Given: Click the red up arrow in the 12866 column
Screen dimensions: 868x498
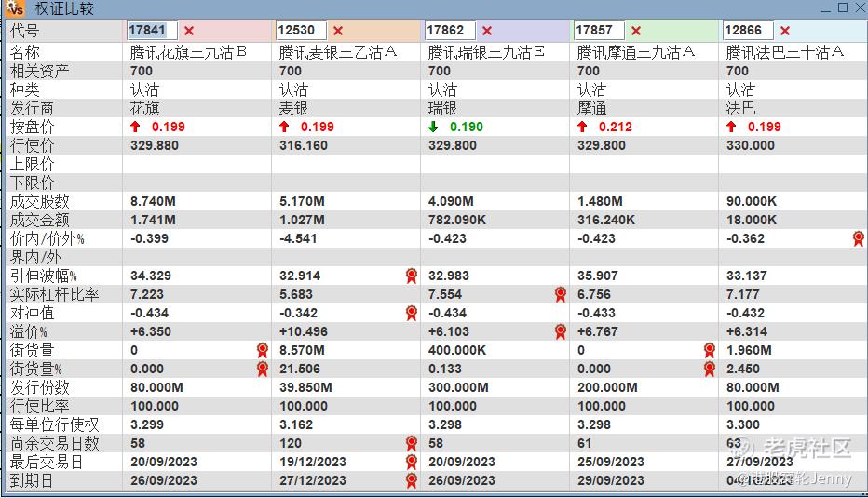Looking at the screenshot, I should (731, 127).
